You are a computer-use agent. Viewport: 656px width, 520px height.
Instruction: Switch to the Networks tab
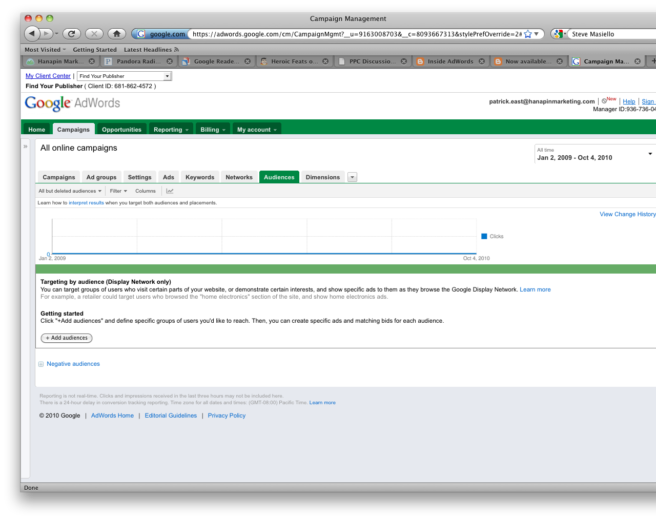point(239,177)
